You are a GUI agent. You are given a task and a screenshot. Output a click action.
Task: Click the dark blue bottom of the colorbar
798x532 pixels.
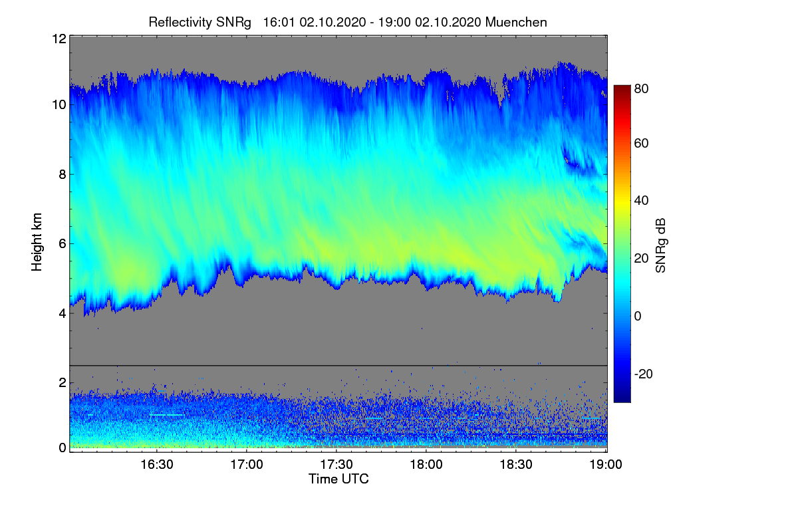(621, 396)
